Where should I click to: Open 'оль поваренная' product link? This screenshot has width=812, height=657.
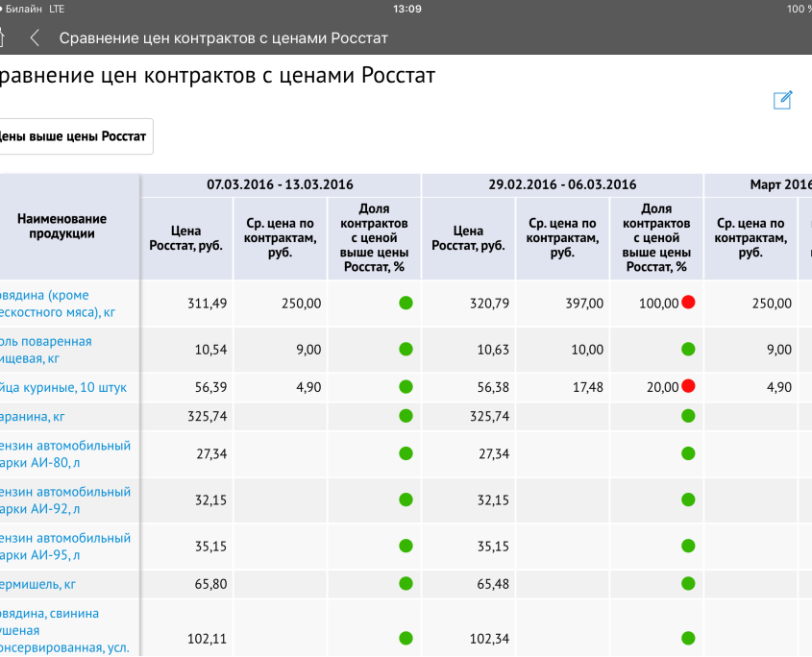45,350
